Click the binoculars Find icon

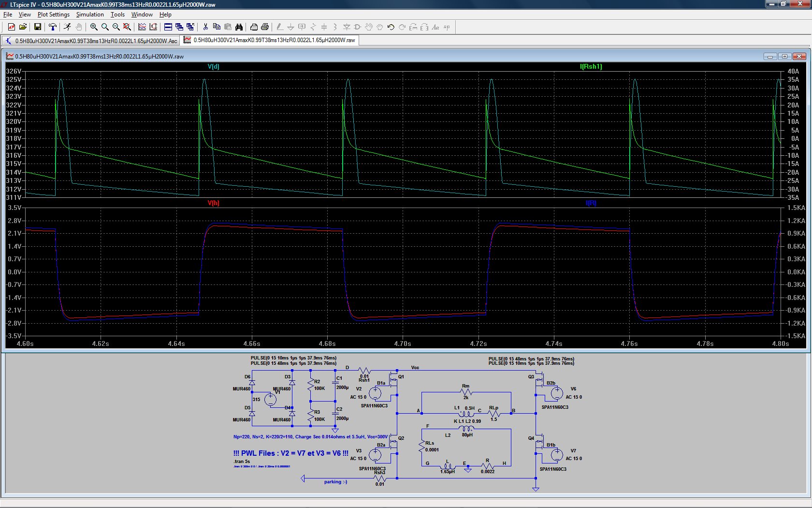point(239,27)
